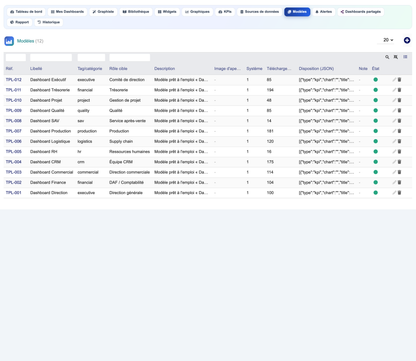Delete TPL-008 Dashboard SAV row
The width and height of the screenshot is (416, 361).
coord(399,121)
